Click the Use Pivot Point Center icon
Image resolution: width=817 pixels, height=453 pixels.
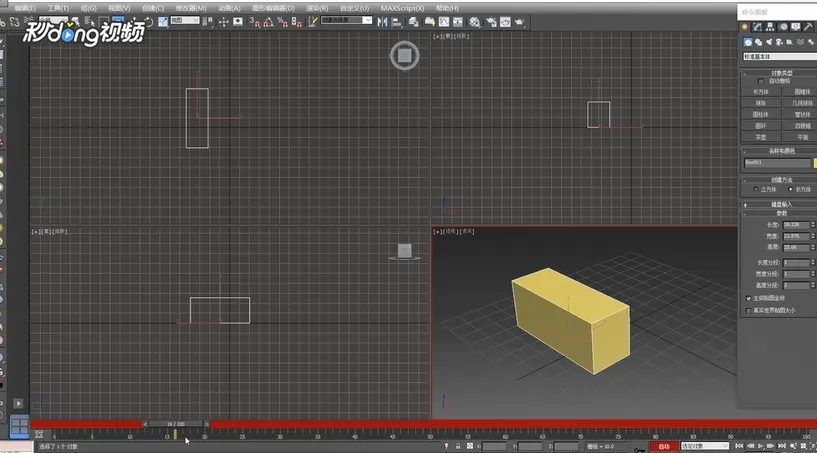pyautogui.click(x=208, y=21)
